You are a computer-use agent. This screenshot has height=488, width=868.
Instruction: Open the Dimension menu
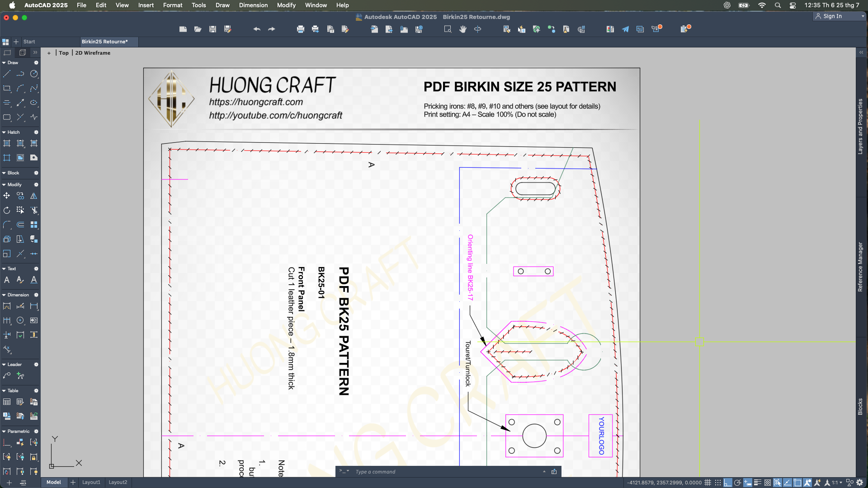[253, 5]
